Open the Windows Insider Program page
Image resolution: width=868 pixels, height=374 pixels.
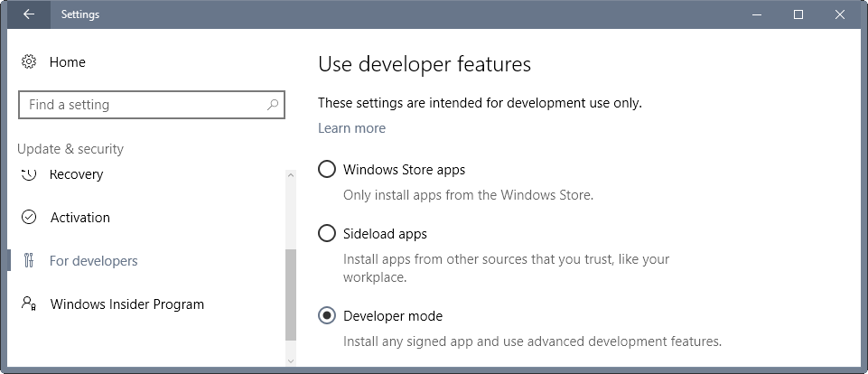126,304
